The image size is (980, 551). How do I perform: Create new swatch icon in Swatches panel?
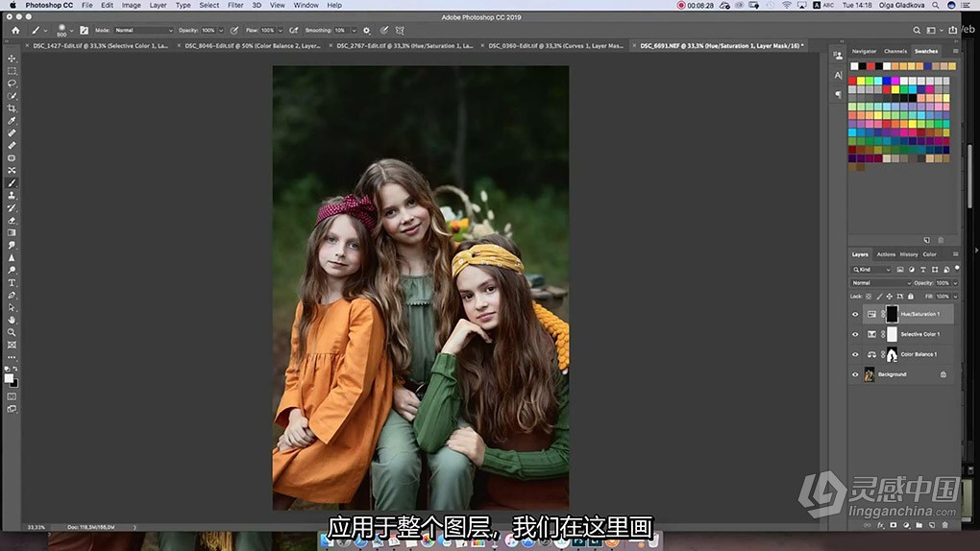point(927,240)
